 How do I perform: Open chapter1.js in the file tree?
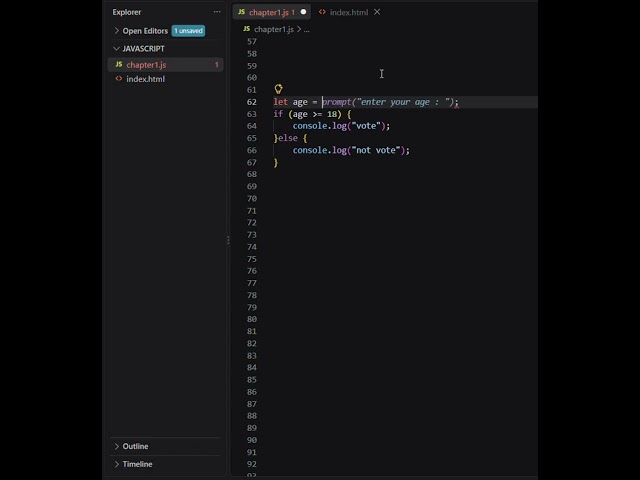(x=165, y=64)
